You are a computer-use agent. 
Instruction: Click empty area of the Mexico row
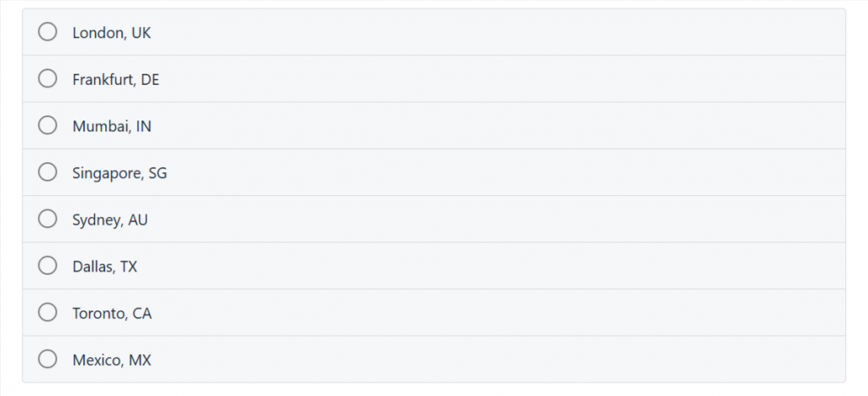tap(498, 359)
